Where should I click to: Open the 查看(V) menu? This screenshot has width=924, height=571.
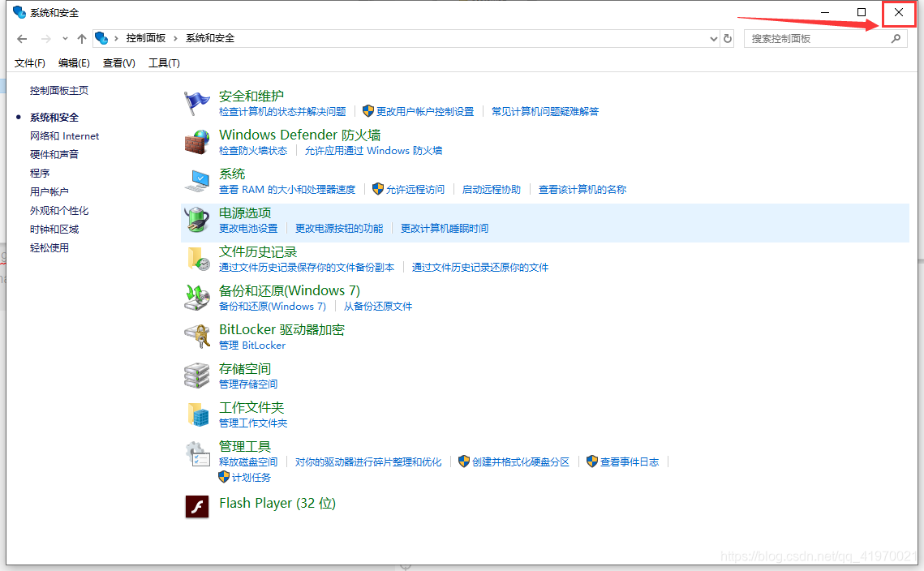[118, 63]
